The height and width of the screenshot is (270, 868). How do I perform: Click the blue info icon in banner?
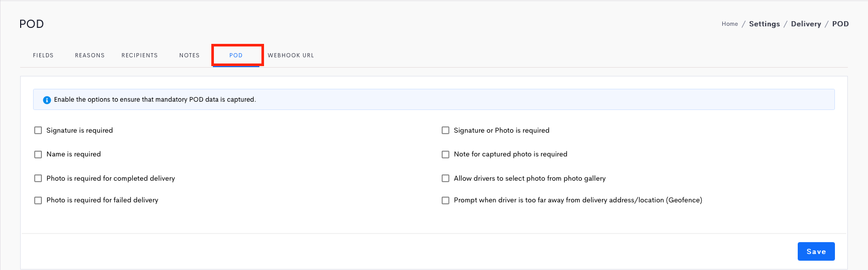click(x=47, y=100)
